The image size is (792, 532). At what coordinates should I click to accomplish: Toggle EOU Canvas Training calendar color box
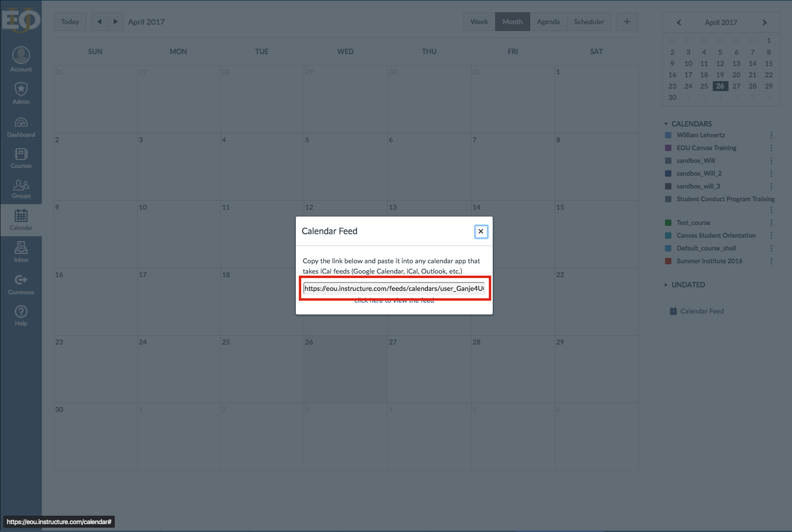point(668,148)
